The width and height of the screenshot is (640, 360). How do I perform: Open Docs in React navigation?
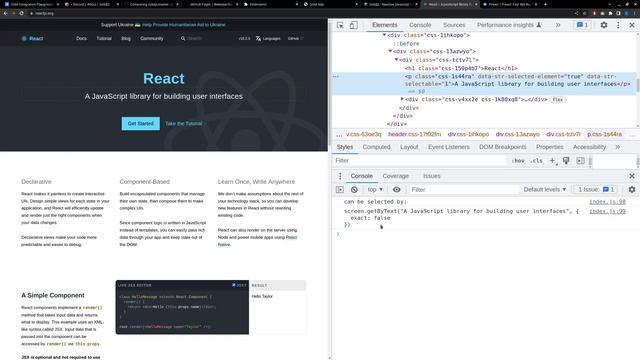click(x=81, y=38)
